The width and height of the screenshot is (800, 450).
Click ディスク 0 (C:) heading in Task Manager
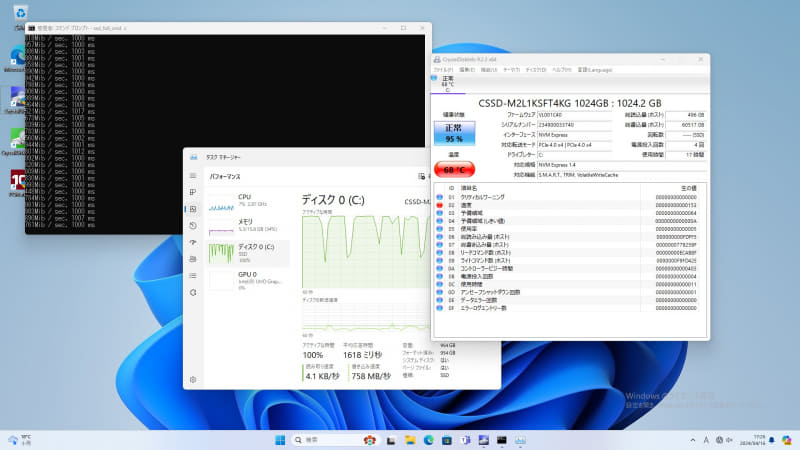click(x=333, y=199)
